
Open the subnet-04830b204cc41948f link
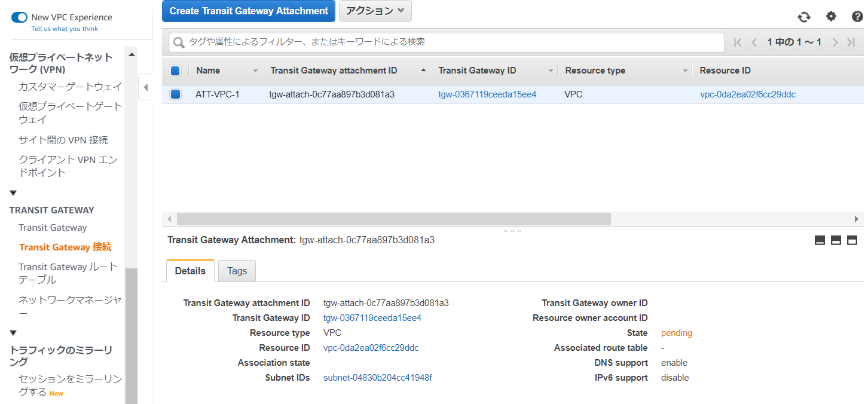(377, 378)
